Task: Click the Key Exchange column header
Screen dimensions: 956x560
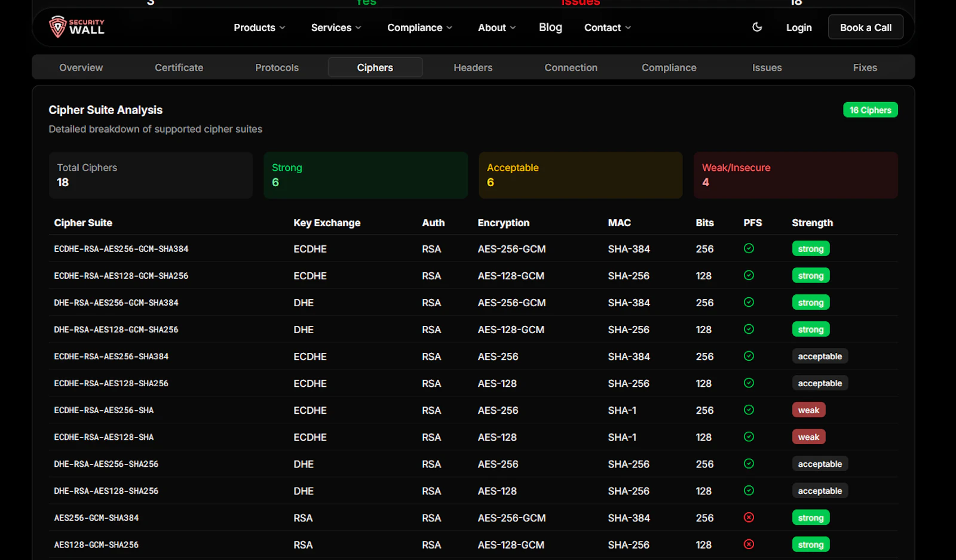Action: (327, 223)
